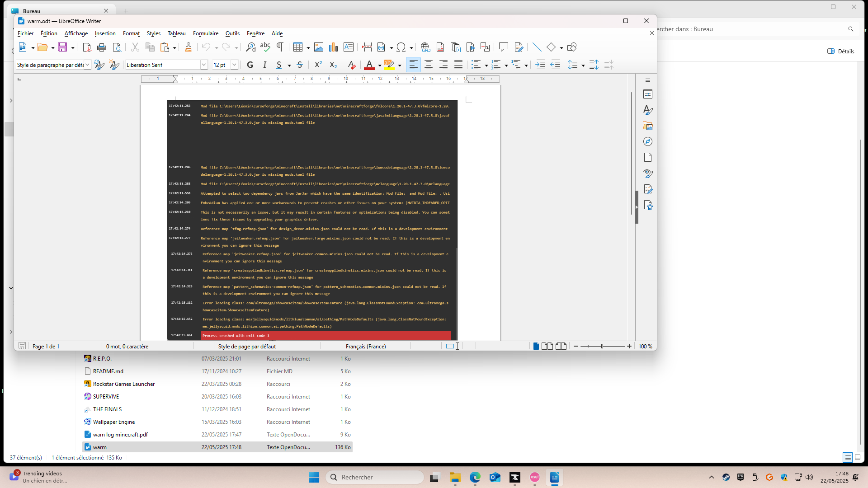Open the Liberation Serif font dropdown
Viewport: 868px width, 488px height.
(x=204, y=65)
